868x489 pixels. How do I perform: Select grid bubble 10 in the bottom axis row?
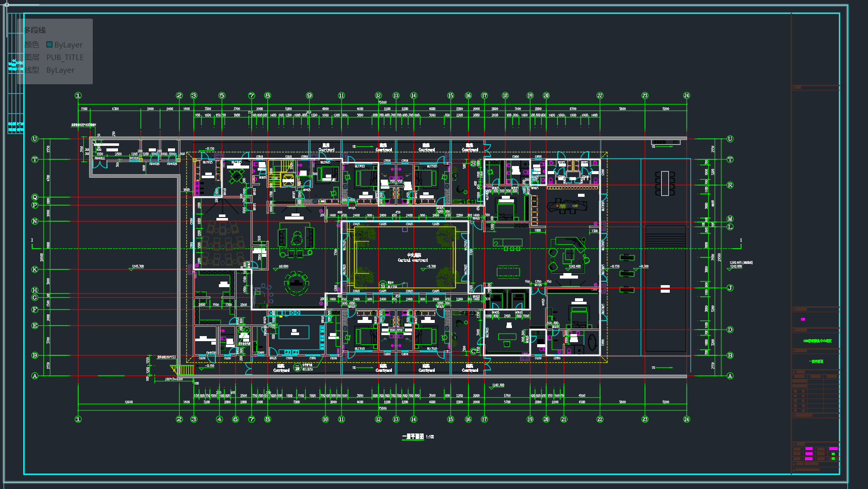pos(325,419)
